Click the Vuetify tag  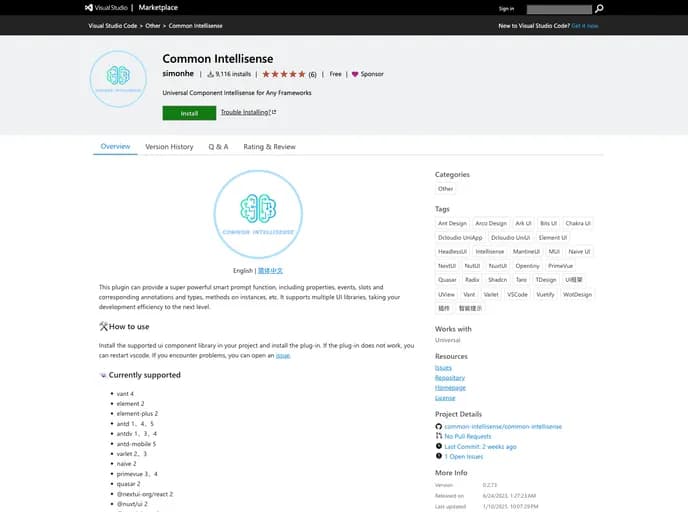click(x=545, y=294)
